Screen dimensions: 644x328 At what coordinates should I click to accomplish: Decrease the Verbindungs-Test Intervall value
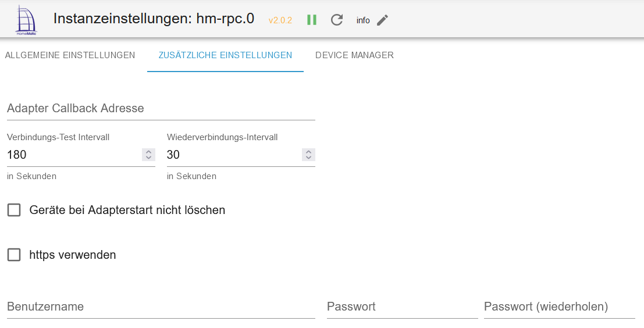pyautogui.click(x=148, y=158)
